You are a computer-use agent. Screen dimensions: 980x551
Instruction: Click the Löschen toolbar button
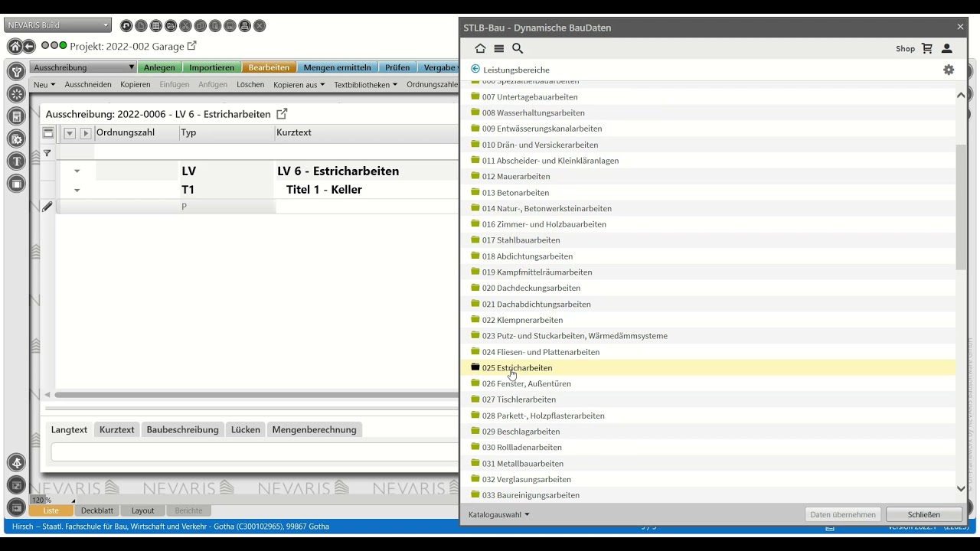point(250,84)
